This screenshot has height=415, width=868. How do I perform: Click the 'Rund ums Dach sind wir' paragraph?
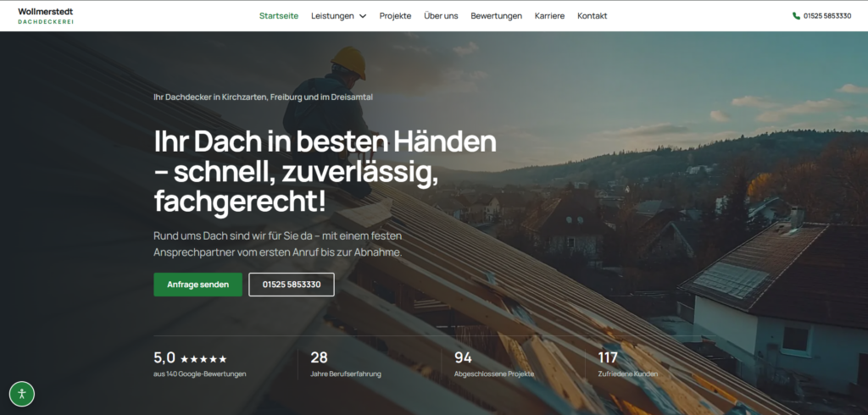278,243
